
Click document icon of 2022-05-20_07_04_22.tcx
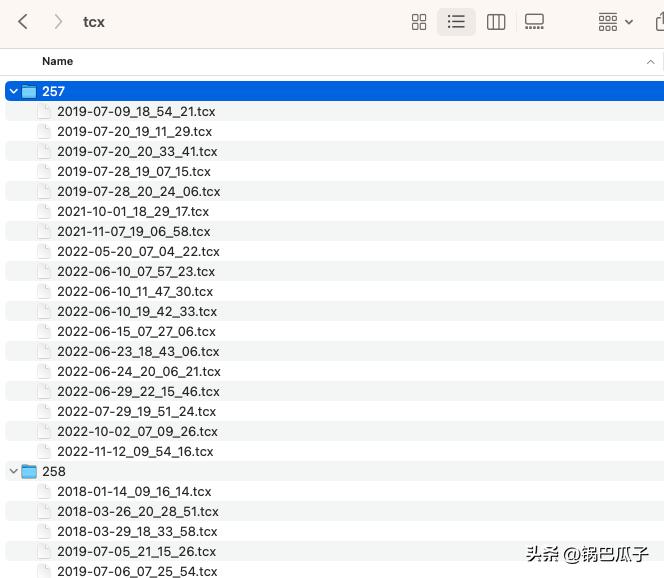(x=44, y=252)
